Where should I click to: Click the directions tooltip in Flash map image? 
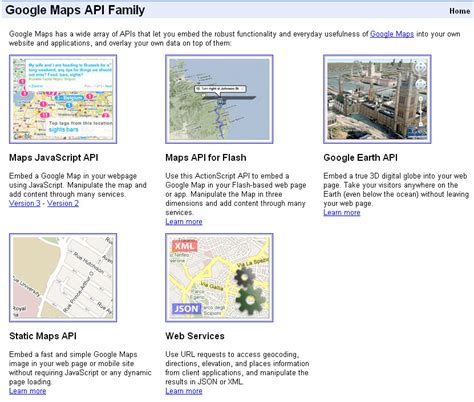click(220, 89)
